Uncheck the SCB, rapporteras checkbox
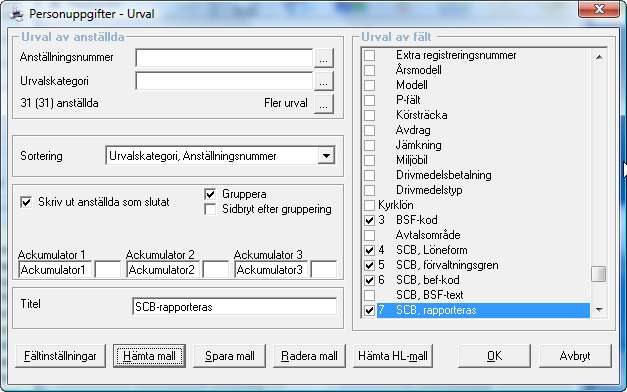The image size is (627, 392). (x=369, y=310)
